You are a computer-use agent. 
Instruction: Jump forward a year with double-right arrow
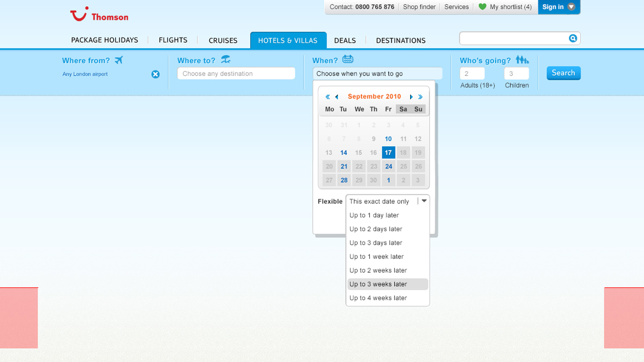[420, 97]
